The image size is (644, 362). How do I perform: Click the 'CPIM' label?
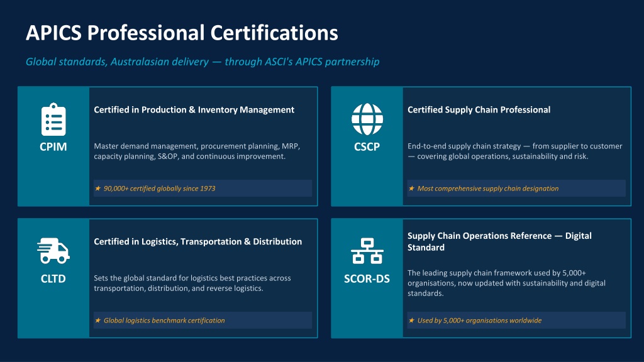tap(53, 146)
